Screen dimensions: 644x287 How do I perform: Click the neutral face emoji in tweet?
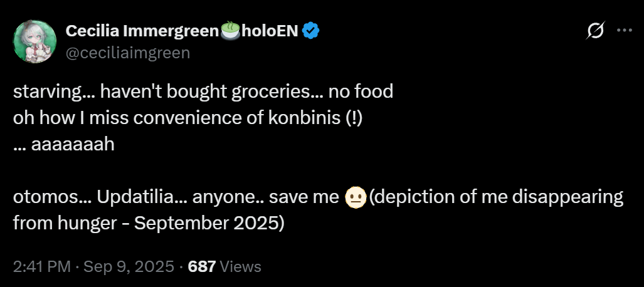coord(355,198)
